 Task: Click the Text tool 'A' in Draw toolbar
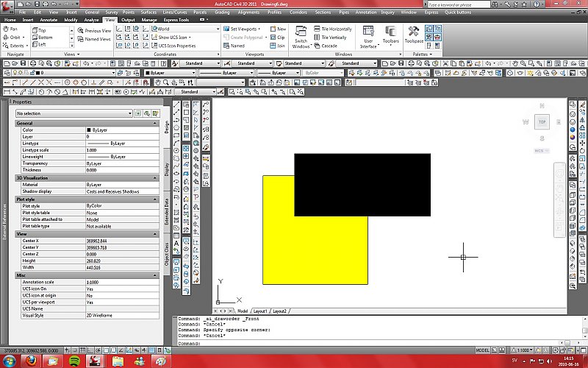(176, 244)
